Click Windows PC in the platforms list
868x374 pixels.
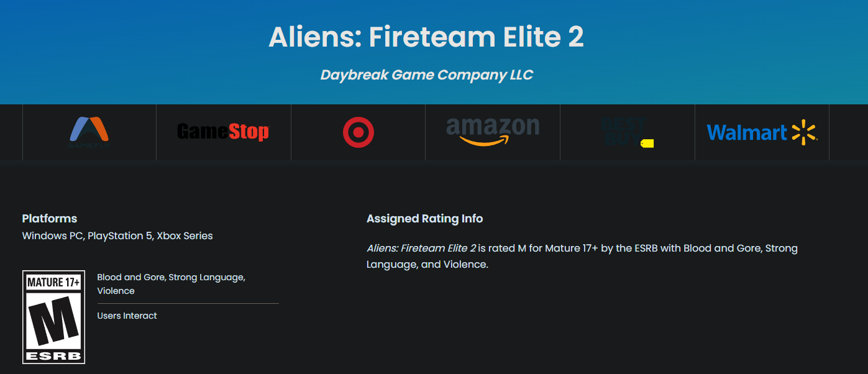click(x=53, y=236)
